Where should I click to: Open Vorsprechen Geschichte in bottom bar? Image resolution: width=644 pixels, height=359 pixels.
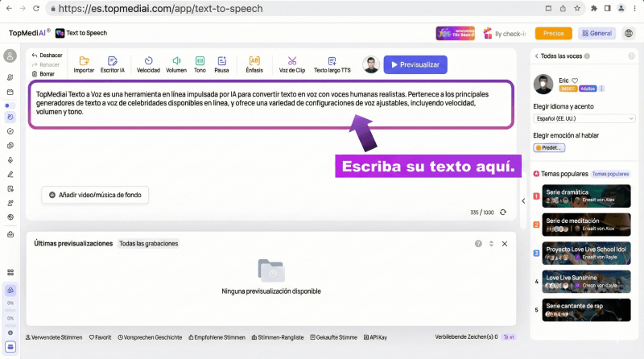tap(150, 337)
